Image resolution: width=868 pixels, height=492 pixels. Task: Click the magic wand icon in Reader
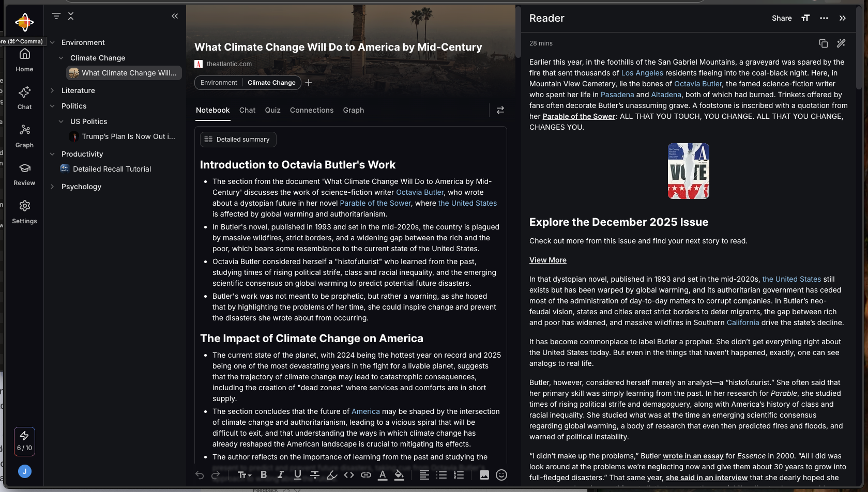841,43
